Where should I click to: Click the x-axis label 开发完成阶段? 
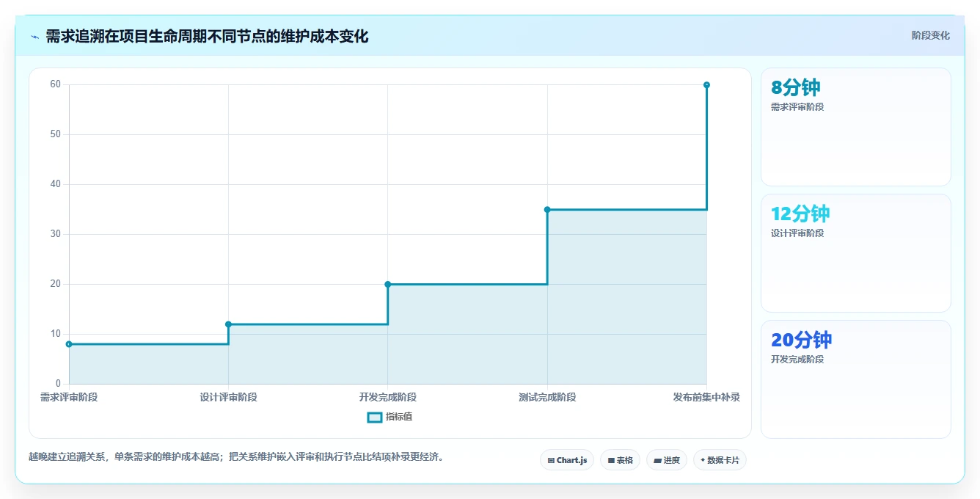tap(388, 397)
